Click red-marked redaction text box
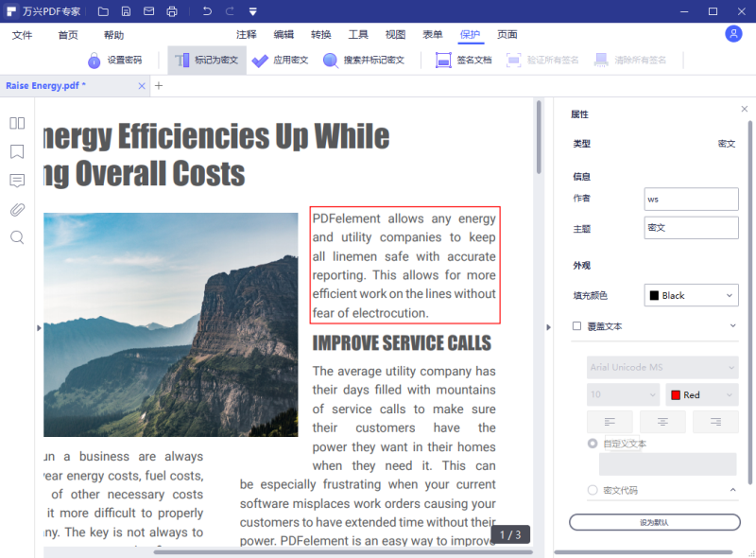 click(404, 265)
